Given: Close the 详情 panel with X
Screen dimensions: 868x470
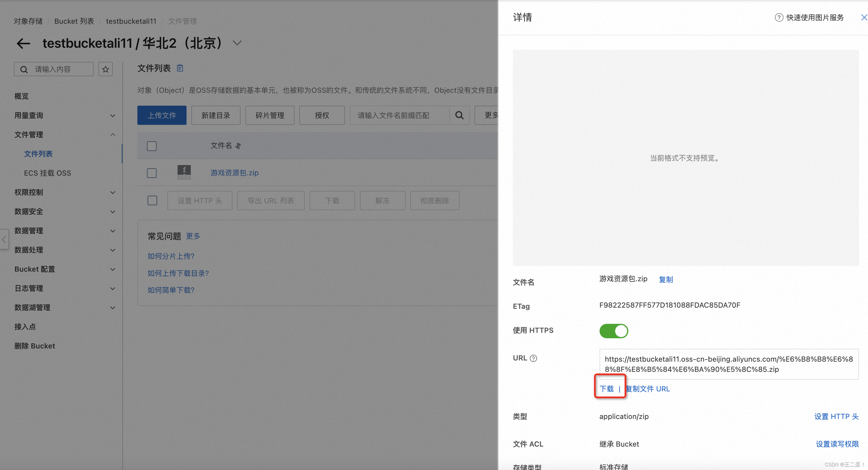Looking at the screenshot, I should [864, 17].
